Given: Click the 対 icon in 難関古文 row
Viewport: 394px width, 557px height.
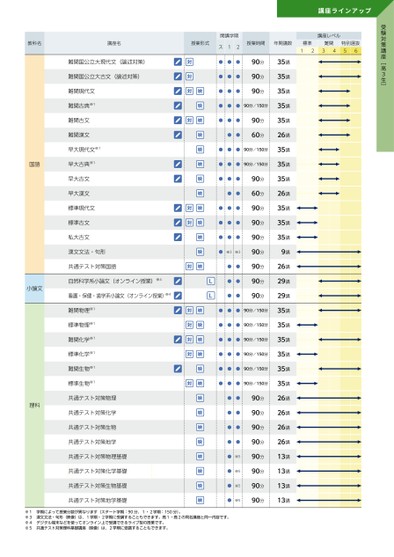Looking at the screenshot, I should pos(189,120).
